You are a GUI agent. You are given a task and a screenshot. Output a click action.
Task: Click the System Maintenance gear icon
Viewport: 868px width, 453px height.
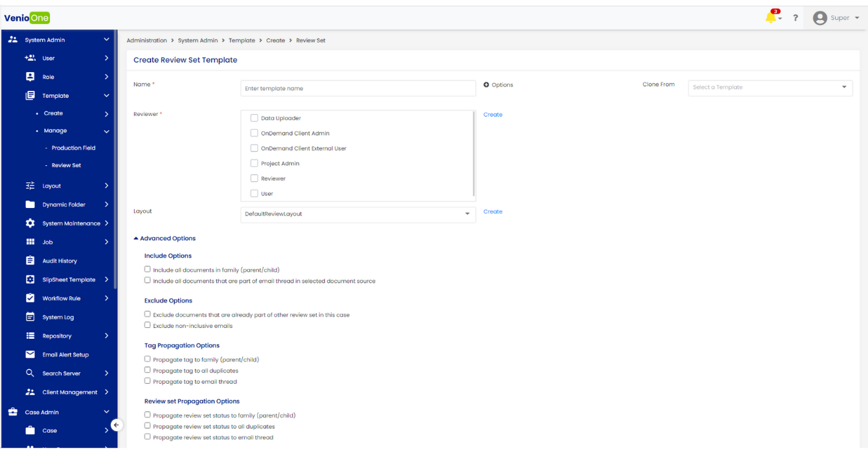click(30, 223)
